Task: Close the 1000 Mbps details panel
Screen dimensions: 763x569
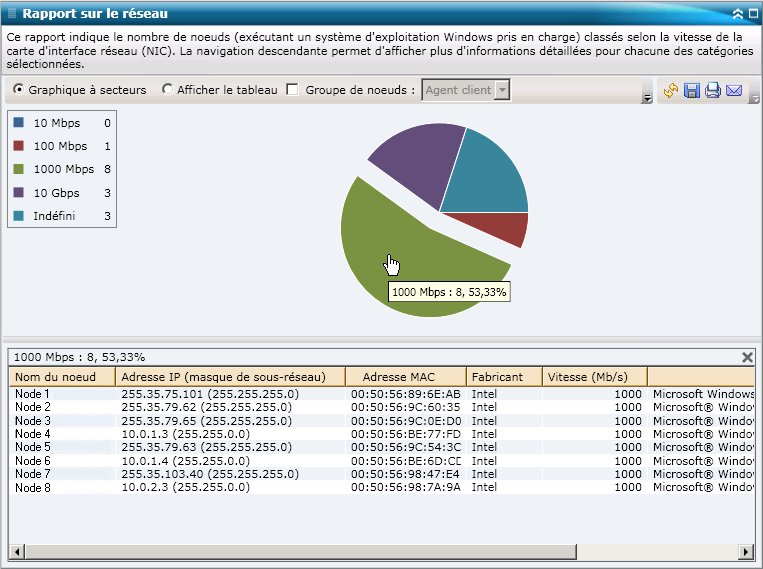Action: pyautogui.click(x=747, y=357)
